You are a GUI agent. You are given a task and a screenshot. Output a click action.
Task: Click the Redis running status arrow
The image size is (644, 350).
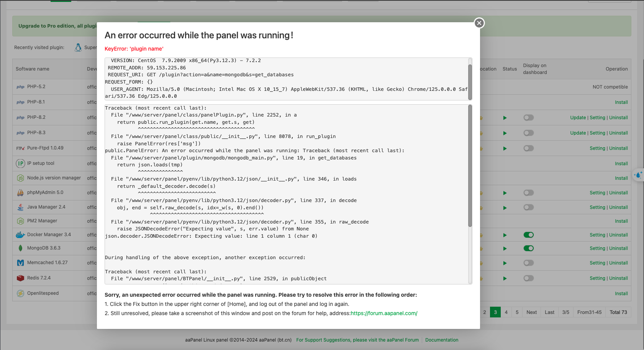[x=505, y=278]
